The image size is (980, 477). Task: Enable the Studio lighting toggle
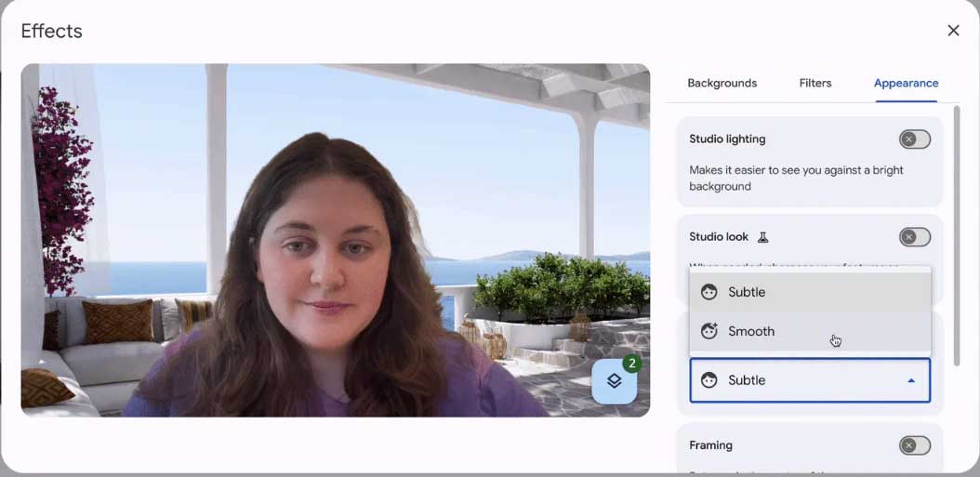[x=914, y=139]
